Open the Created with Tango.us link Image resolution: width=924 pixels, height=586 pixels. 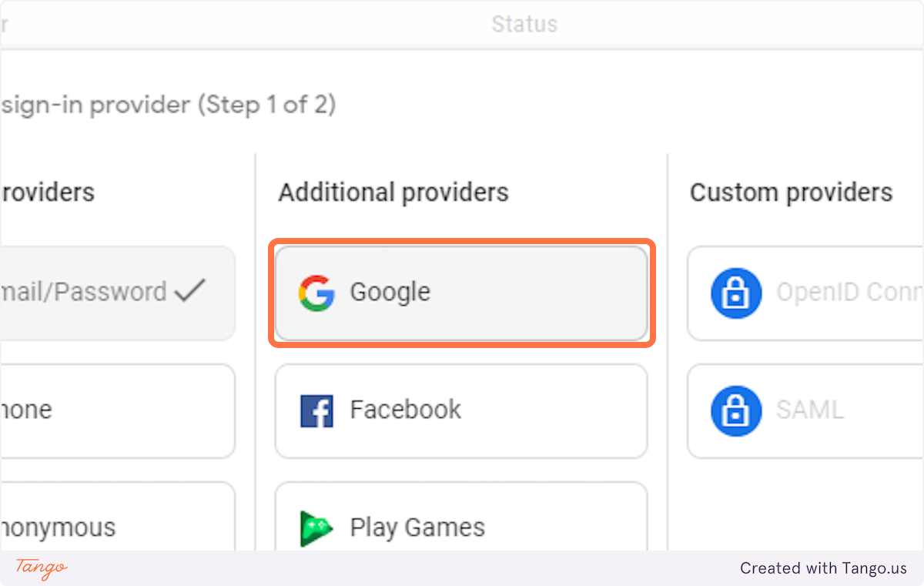click(x=824, y=568)
